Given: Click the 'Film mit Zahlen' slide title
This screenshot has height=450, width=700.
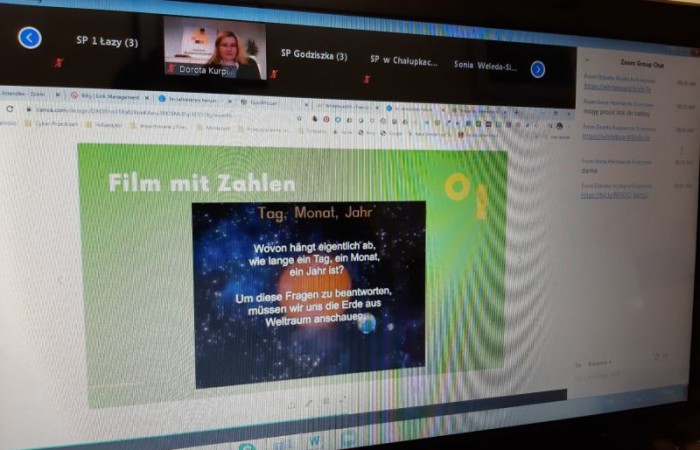Looking at the screenshot, I should 202,183.
